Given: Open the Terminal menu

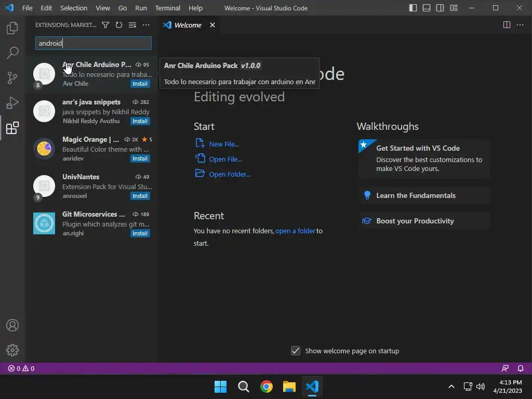Looking at the screenshot, I should pos(168,8).
